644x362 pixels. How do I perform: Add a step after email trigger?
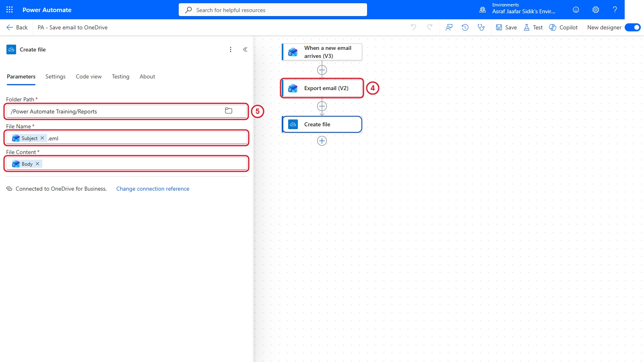pos(322,70)
